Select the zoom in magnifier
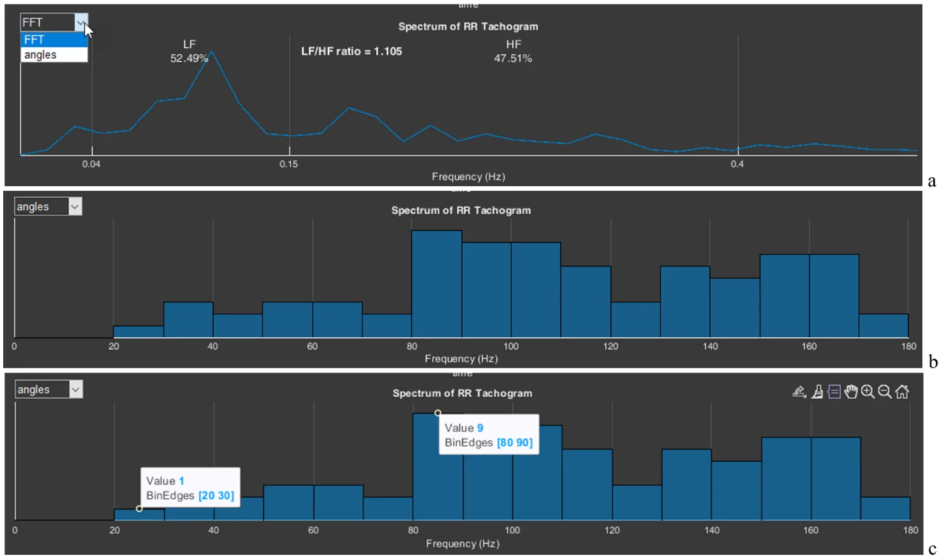This screenshot has height=560, width=939. [x=868, y=392]
